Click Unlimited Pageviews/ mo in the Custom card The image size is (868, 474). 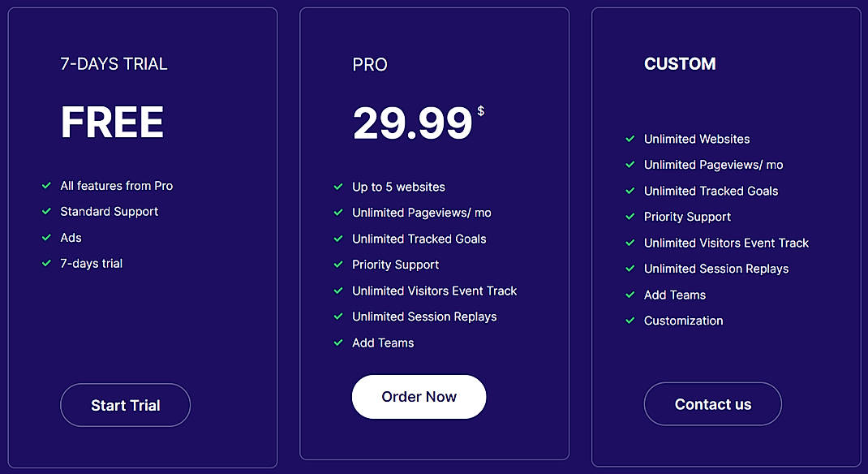coord(713,165)
